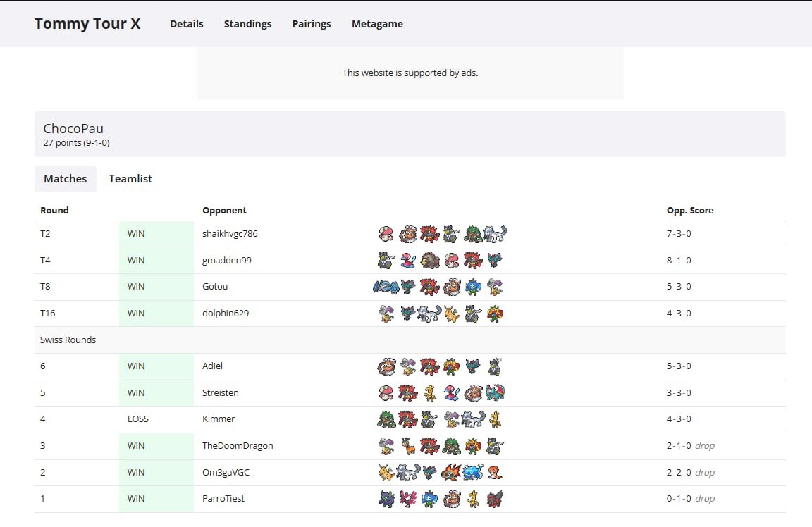Open opponent Streisten's profile

pos(221,393)
